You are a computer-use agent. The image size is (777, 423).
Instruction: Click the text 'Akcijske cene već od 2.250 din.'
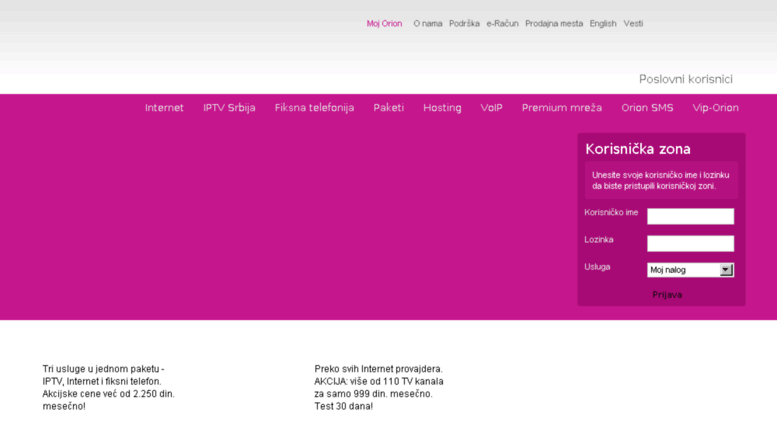click(x=109, y=394)
